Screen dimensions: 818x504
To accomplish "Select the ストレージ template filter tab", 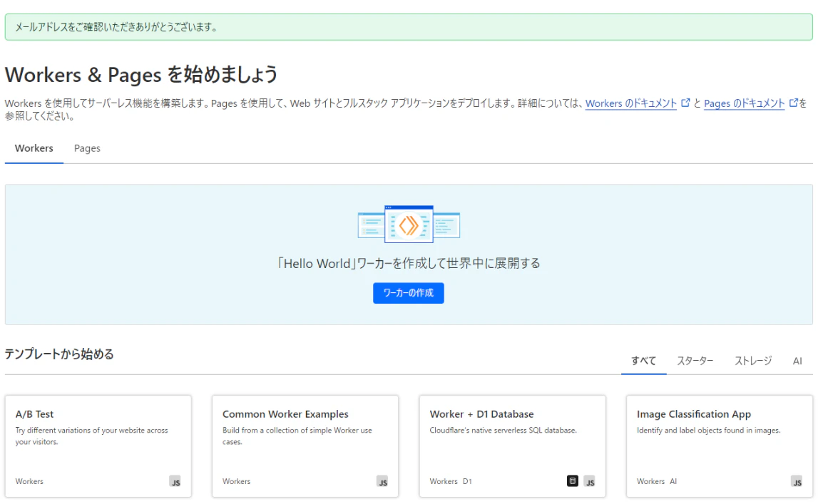I will pos(753,361).
